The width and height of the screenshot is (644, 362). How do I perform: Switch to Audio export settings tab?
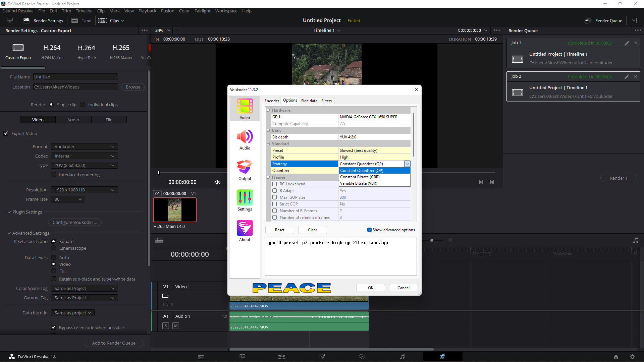pos(73,120)
